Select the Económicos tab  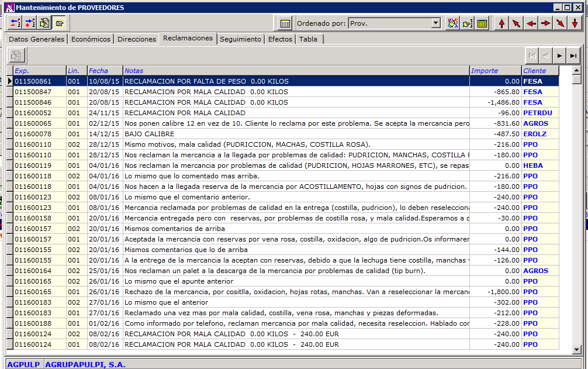[91, 39]
